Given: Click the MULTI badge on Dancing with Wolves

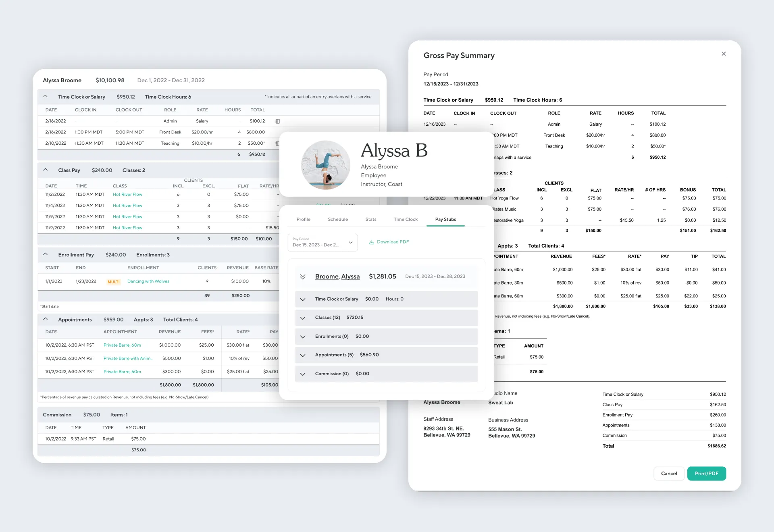Looking at the screenshot, I should [113, 281].
